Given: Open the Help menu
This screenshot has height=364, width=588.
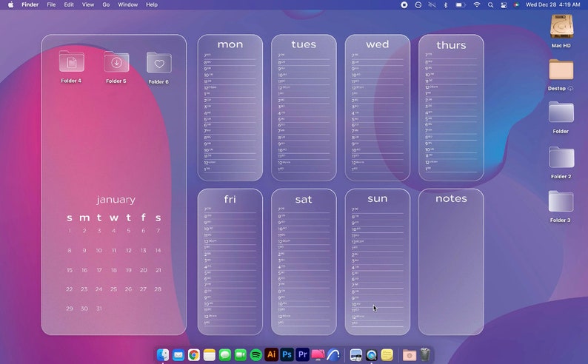Looking at the screenshot, I should 152,5.
